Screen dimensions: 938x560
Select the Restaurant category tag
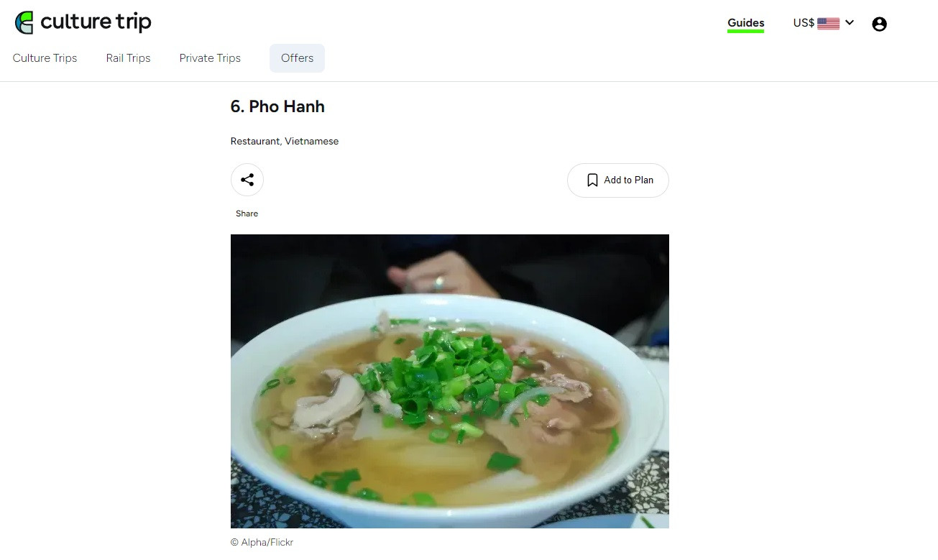click(x=255, y=142)
